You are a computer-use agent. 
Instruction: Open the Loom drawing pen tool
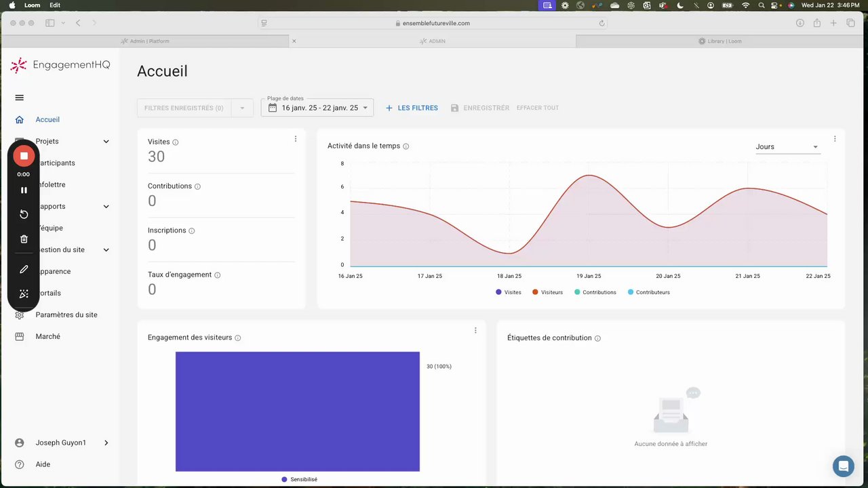point(24,269)
